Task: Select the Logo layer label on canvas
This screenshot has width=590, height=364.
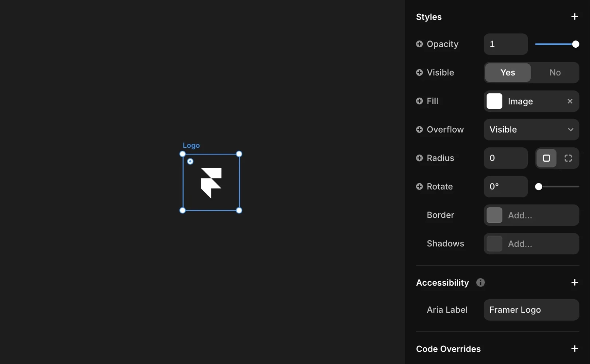Action: coord(191,145)
